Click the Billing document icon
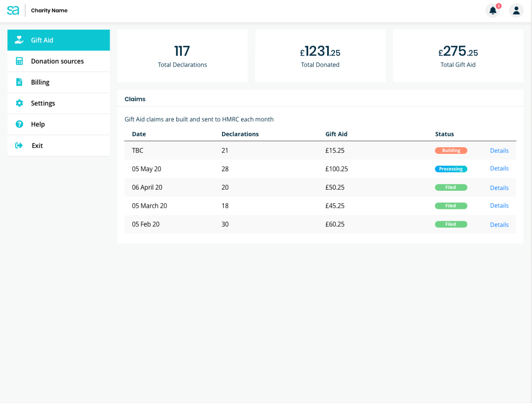The width and height of the screenshot is (532, 403). click(19, 82)
